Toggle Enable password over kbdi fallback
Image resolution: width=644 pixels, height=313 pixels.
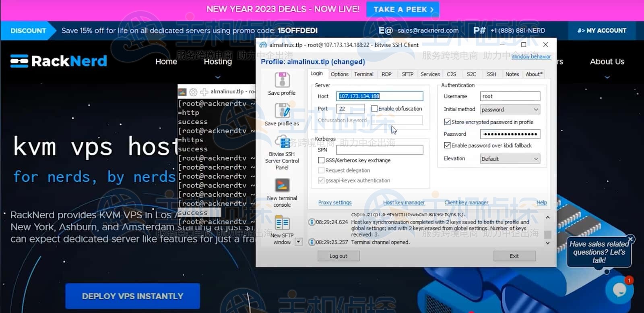tap(447, 145)
